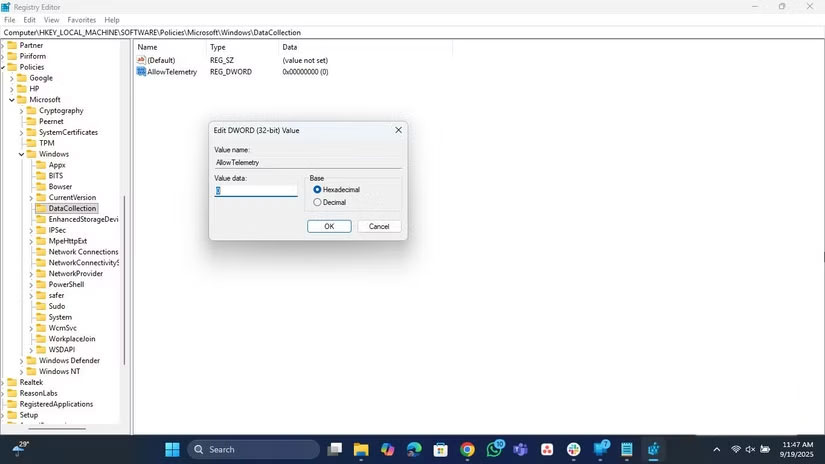Viewport: 825px width, 464px height.
Task: Open the Help menu
Action: tap(112, 19)
